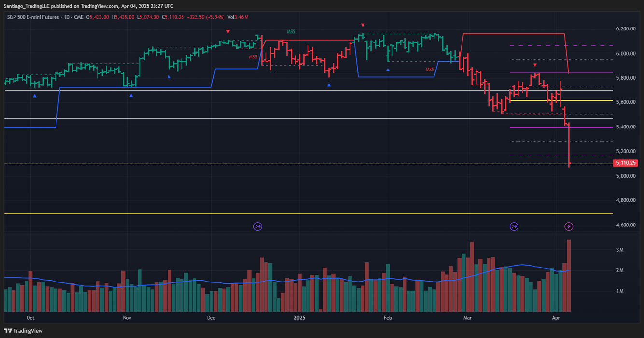Select the blue buy triangle under February candles
Viewport: 644px width, 338px height.
[x=388, y=70]
